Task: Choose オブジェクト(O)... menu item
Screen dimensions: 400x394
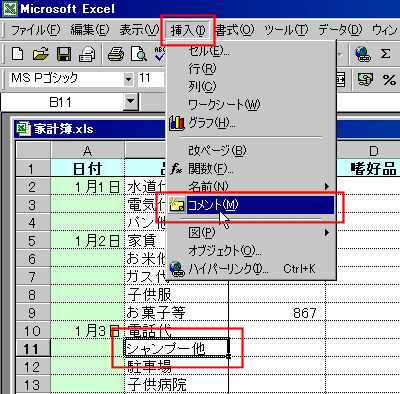Action: pos(251,250)
